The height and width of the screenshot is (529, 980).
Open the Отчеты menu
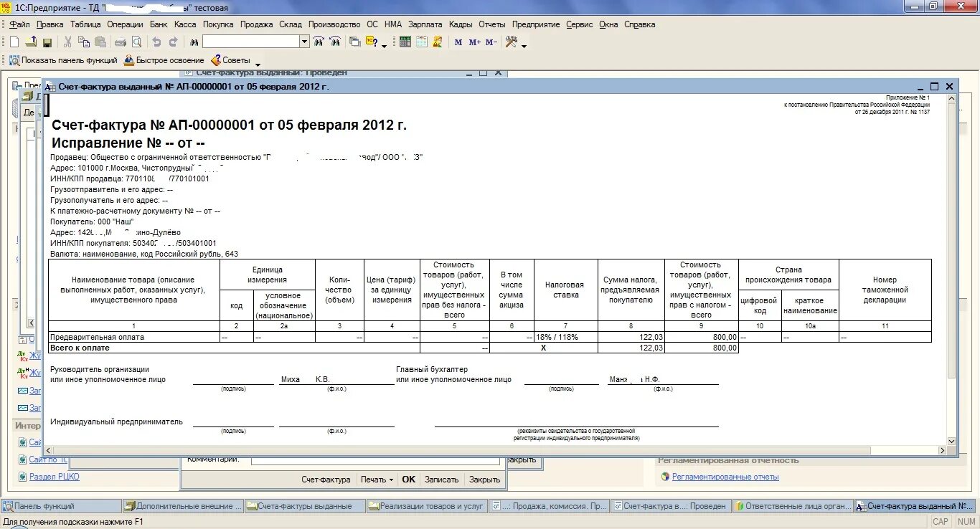pyautogui.click(x=492, y=24)
